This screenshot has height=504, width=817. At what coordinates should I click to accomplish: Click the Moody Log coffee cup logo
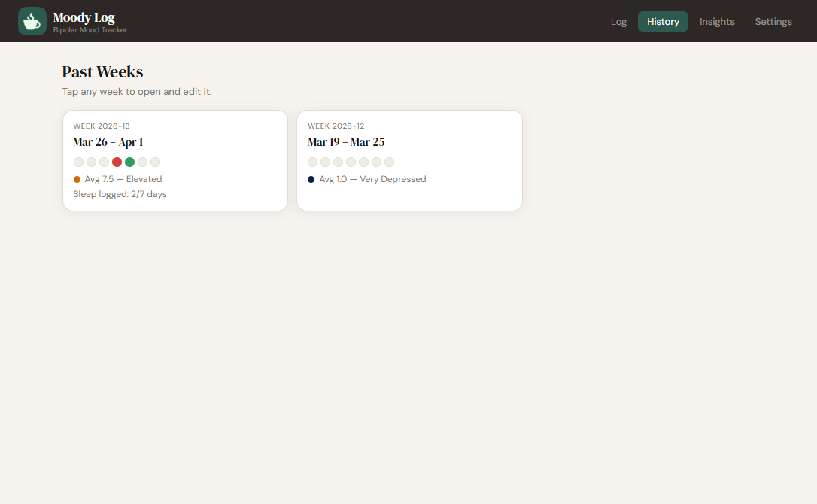[32, 21]
